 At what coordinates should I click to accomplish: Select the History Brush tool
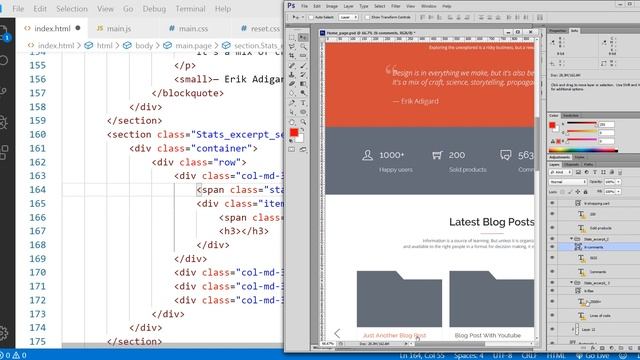303,75
